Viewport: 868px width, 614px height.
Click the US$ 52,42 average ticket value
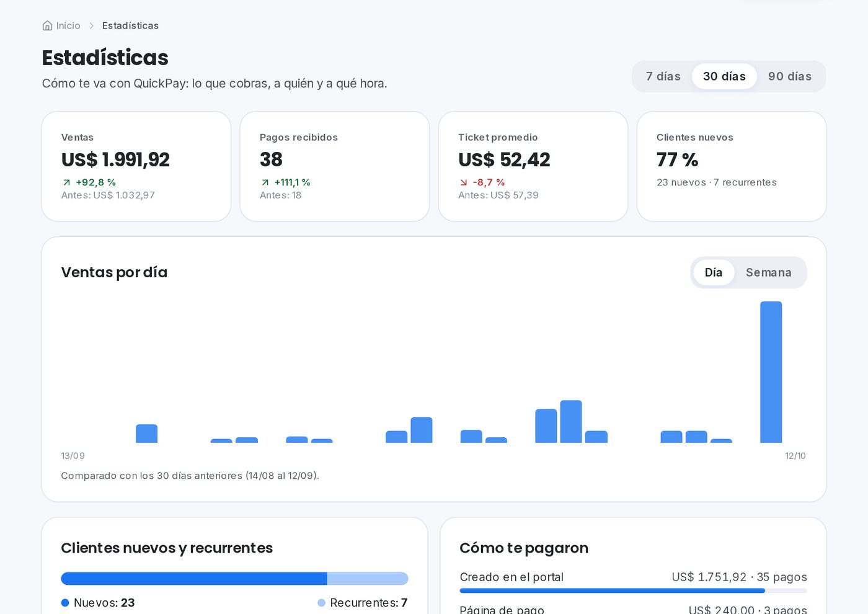pyautogui.click(x=504, y=159)
